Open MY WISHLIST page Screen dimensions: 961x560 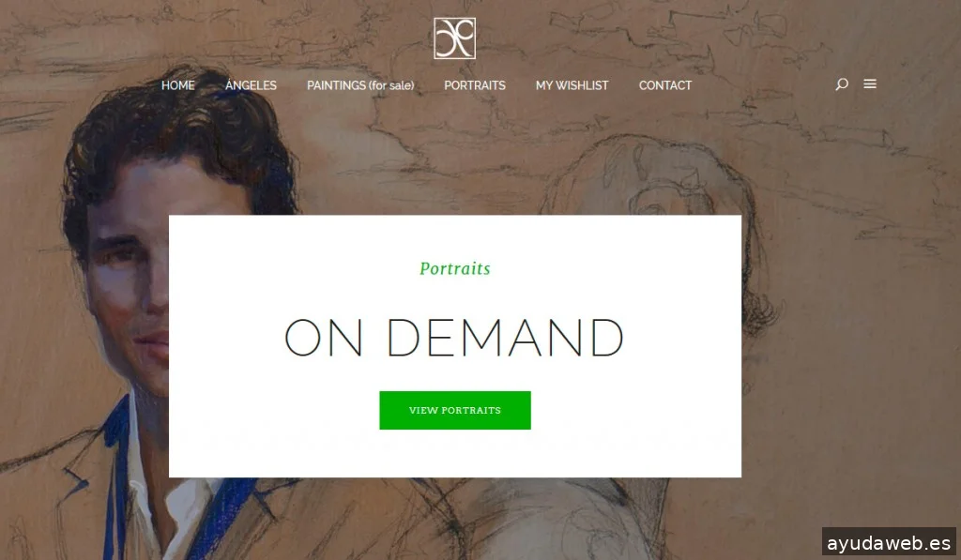[x=572, y=85]
